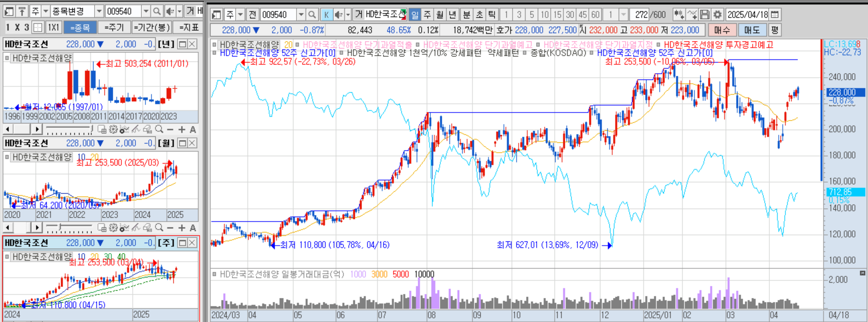This screenshot has width=868, height=322.
Task: Click the floppy disk save icon
Action: (705, 15)
